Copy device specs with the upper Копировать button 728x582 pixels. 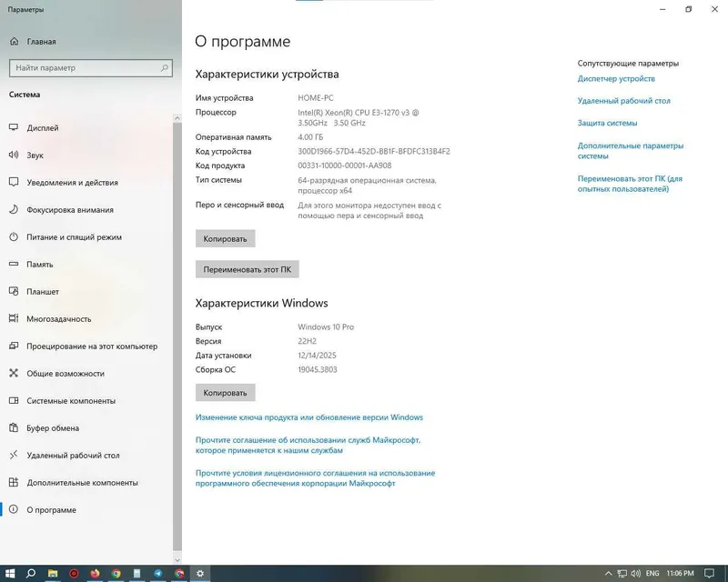225,238
